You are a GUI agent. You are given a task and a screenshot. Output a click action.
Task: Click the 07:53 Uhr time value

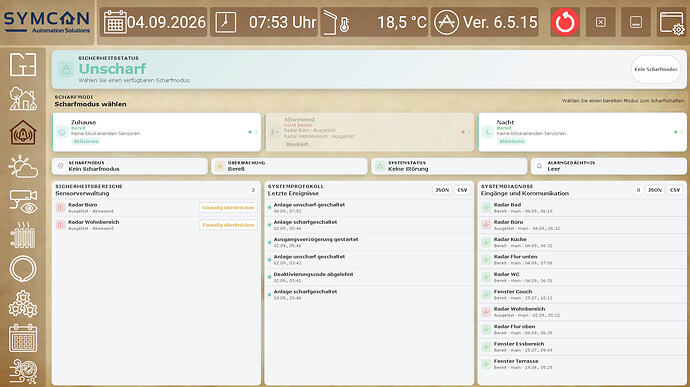pos(283,22)
